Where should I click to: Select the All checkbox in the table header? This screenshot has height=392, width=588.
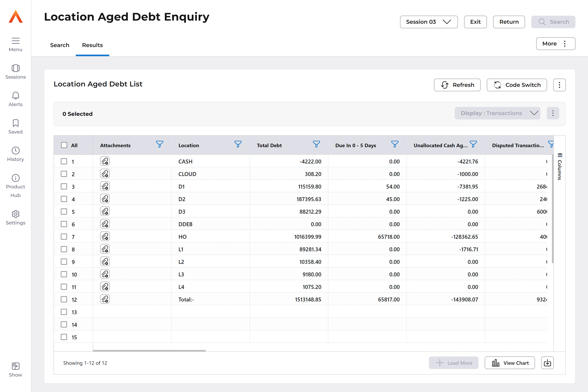coord(64,145)
